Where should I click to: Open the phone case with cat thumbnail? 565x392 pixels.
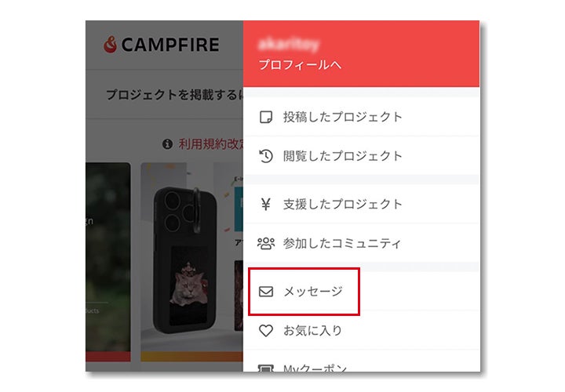[191, 261]
